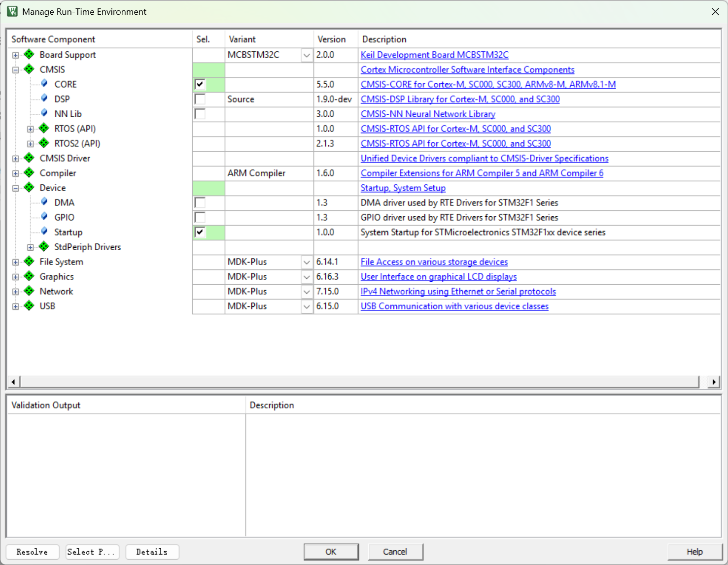Click the blue Startup component icon
The height and width of the screenshot is (565, 728).
click(44, 232)
